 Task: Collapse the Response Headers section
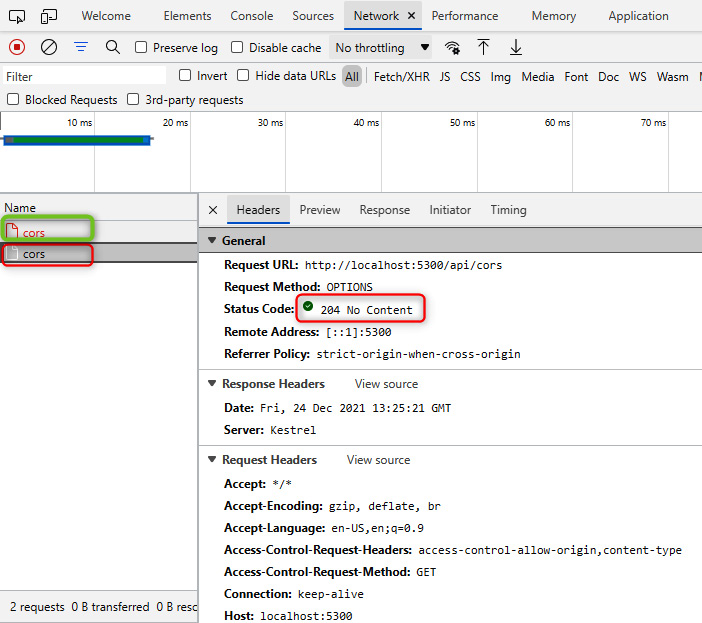coord(212,384)
